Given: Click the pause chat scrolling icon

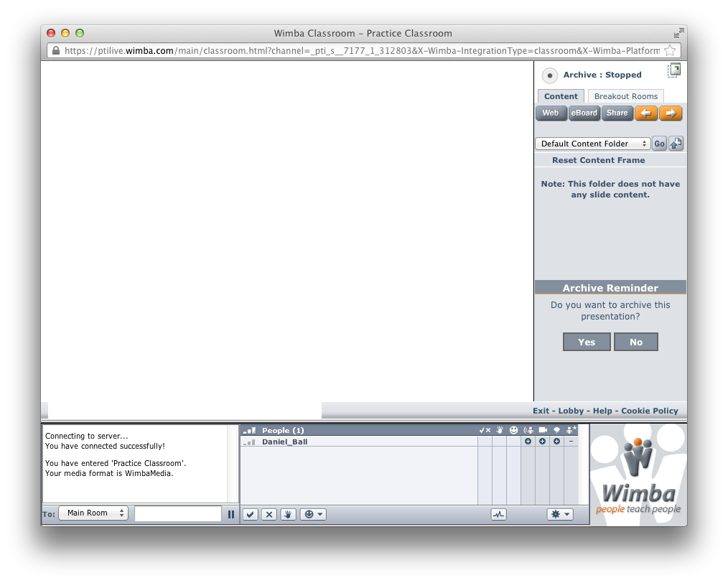Looking at the screenshot, I should point(231,514).
